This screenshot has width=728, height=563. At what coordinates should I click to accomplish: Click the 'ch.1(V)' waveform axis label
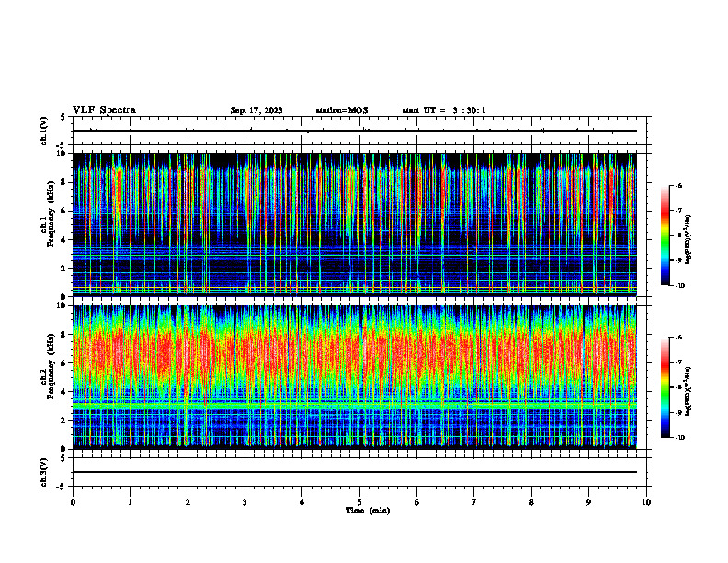pos(44,131)
